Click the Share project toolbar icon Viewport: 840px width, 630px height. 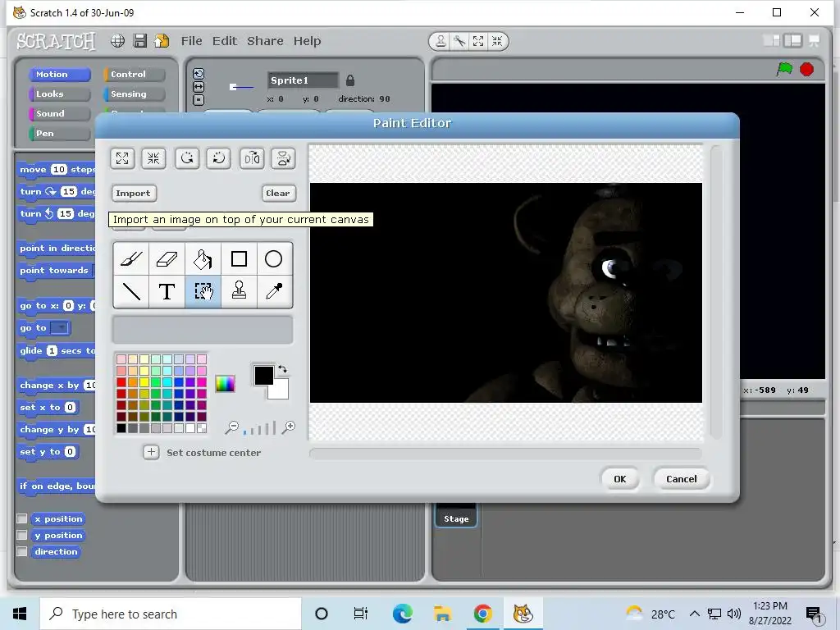point(162,41)
